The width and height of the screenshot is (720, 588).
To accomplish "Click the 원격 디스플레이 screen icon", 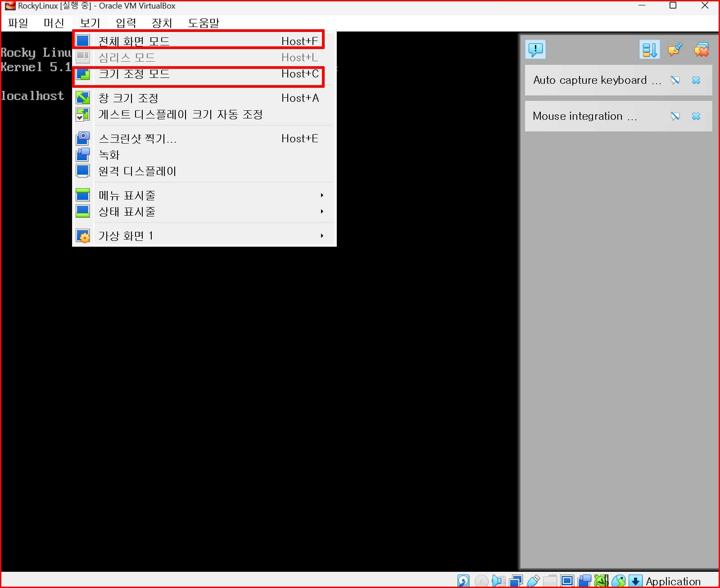I will point(83,171).
